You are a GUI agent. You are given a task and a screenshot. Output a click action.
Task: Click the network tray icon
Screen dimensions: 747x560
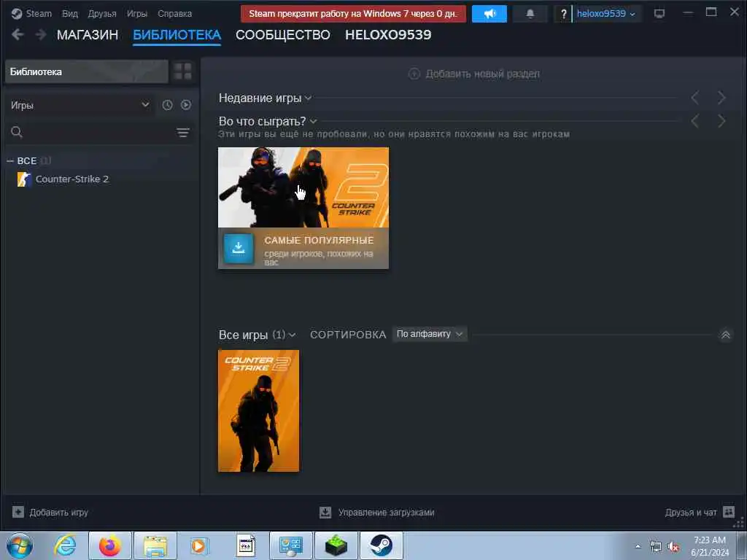(656, 547)
